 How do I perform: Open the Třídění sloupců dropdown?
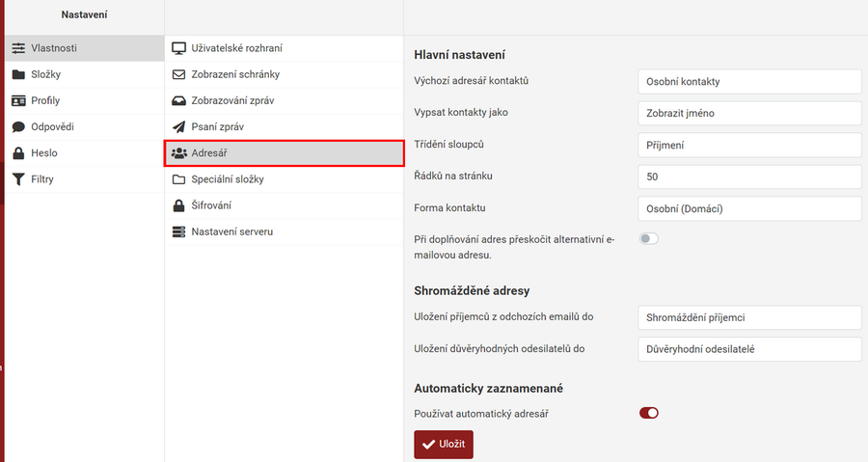(x=749, y=145)
